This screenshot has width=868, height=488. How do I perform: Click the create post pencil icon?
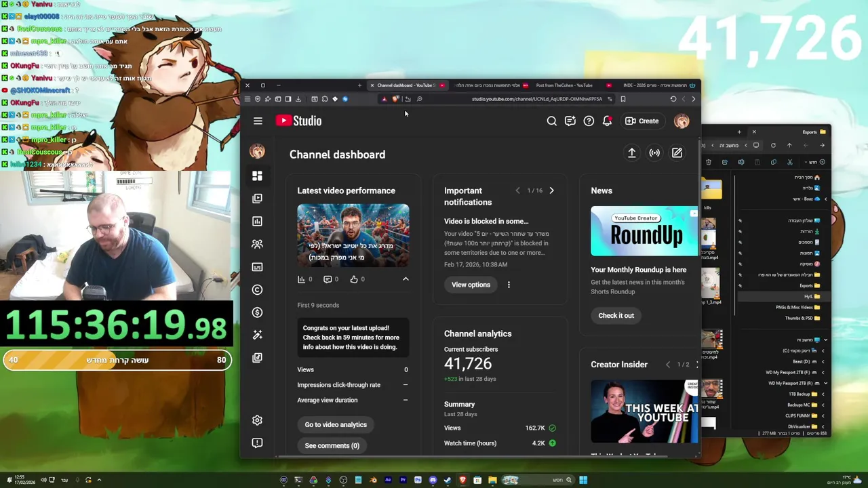tap(677, 153)
